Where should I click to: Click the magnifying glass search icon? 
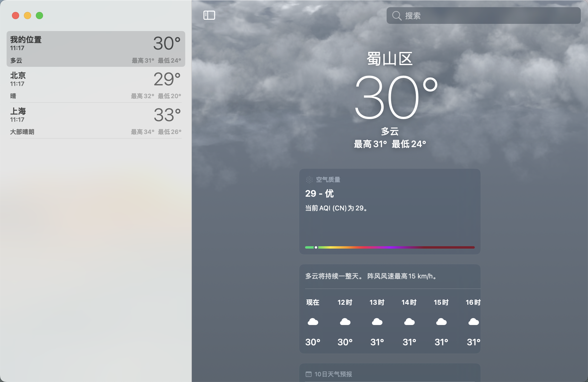[x=396, y=16]
